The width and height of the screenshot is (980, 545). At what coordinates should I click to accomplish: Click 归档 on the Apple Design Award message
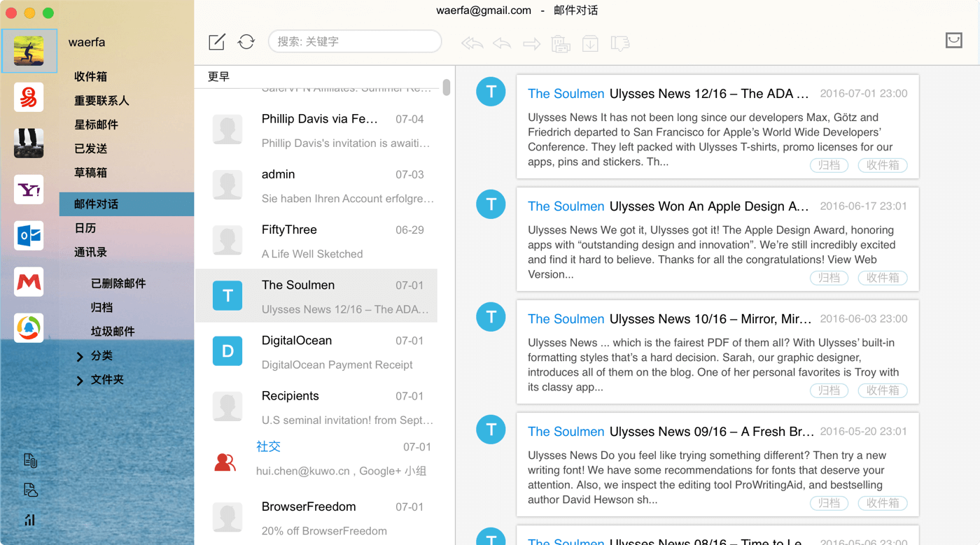pyautogui.click(x=829, y=278)
